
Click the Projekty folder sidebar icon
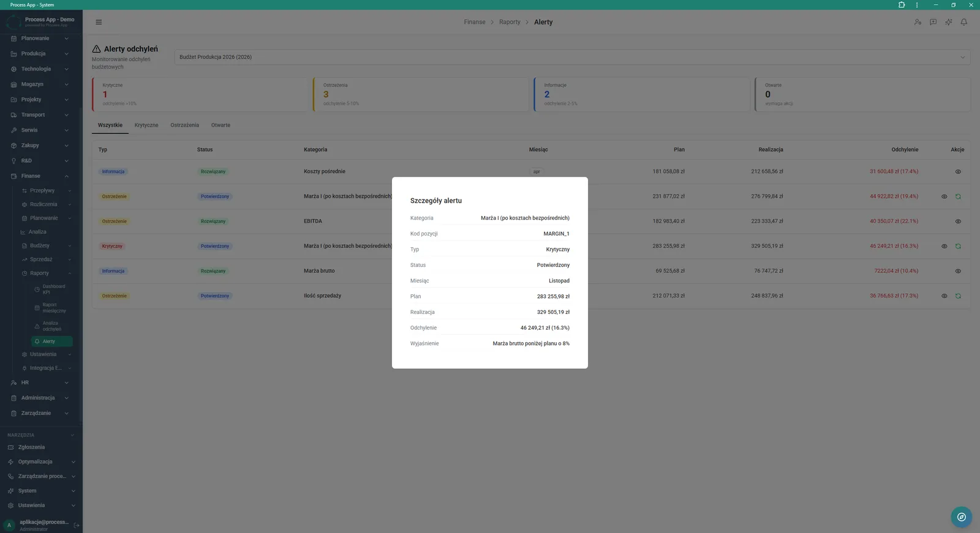click(x=13, y=100)
